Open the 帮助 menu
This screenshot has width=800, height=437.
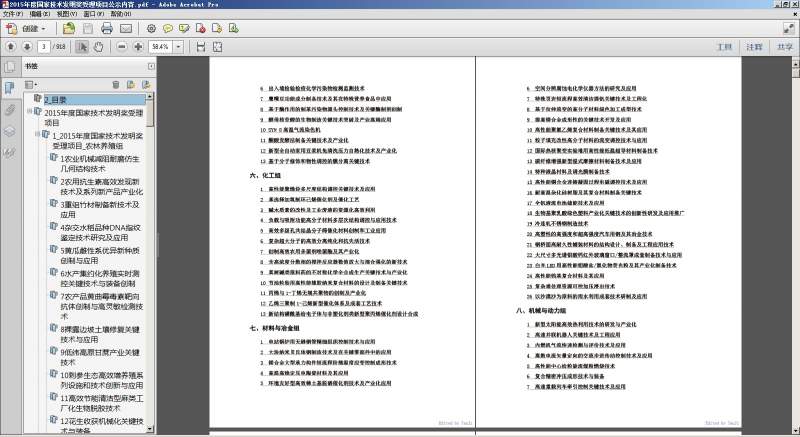(121, 14)
